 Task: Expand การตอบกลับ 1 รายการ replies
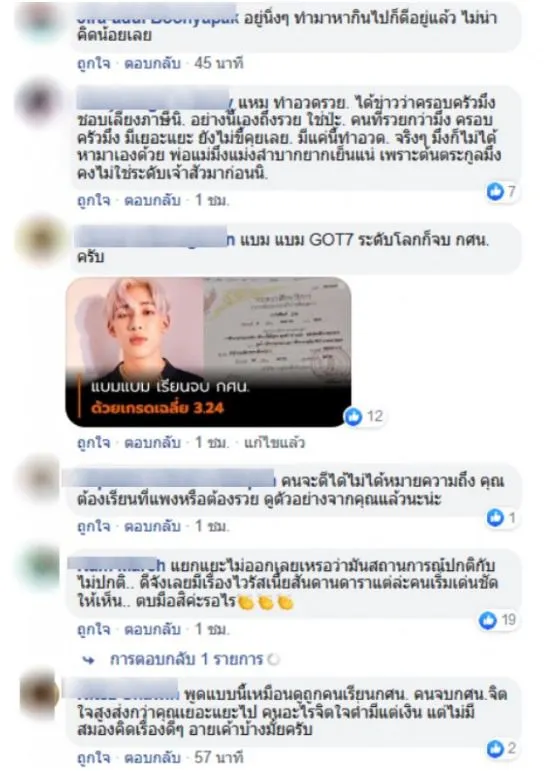186,659
